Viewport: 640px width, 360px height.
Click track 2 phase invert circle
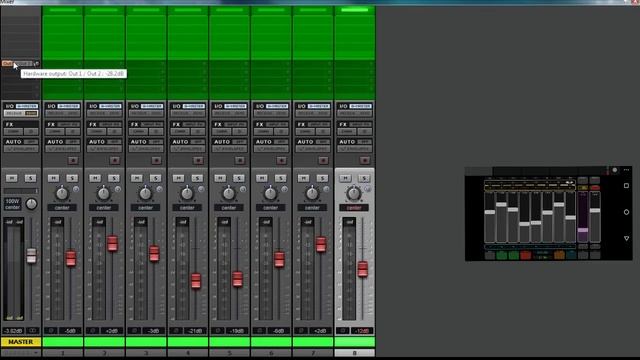click(x=118, y=189)
